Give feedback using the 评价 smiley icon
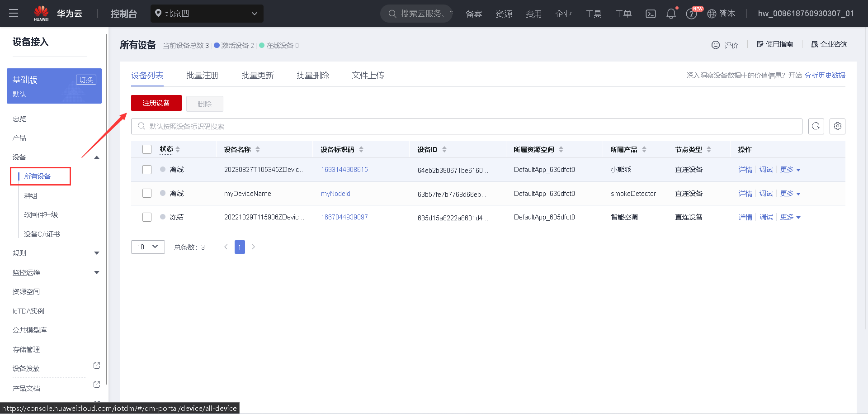The image size is (868, 414). pos(716,44)
